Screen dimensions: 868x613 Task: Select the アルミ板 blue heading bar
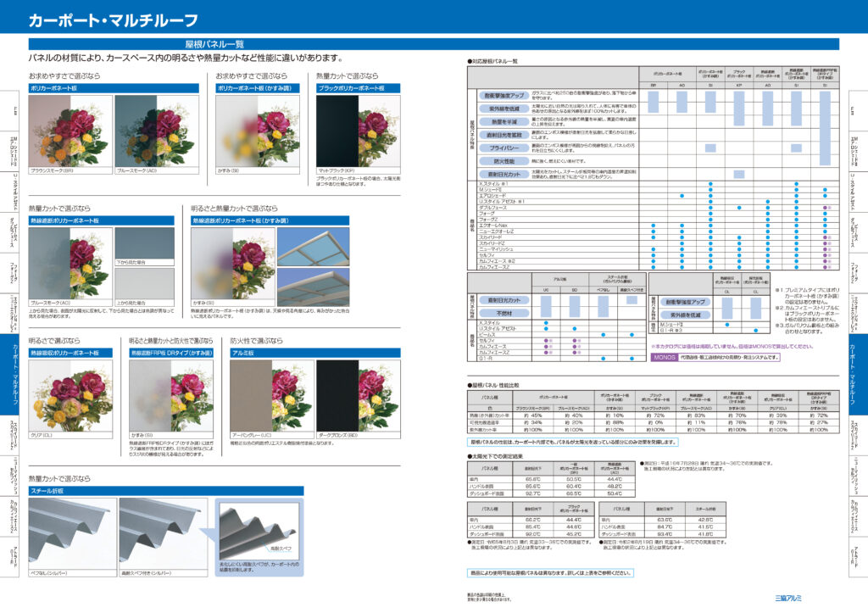click(315, 353)
